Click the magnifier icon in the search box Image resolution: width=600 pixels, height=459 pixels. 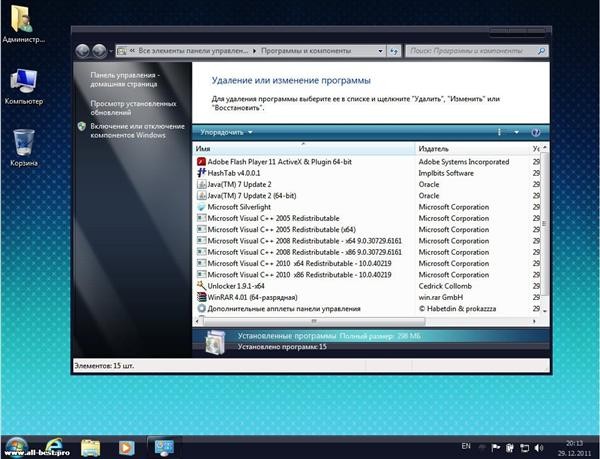click(541, 51)
